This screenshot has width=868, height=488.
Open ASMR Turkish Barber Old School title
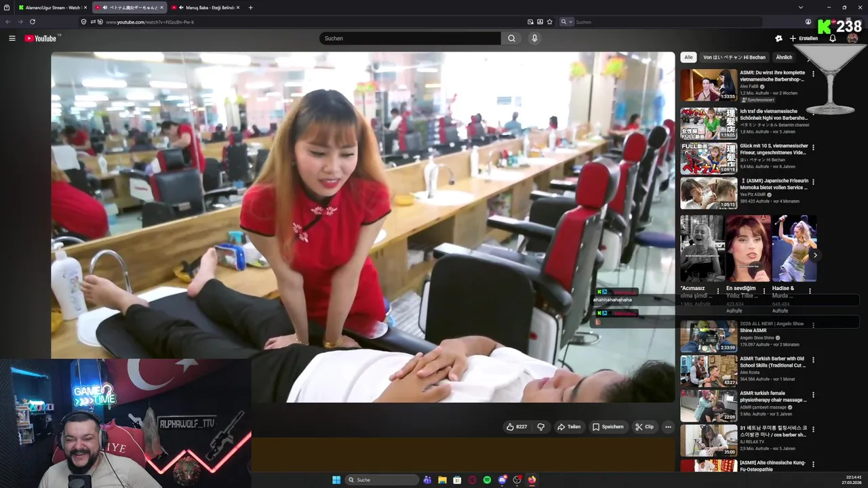[772, 362]
